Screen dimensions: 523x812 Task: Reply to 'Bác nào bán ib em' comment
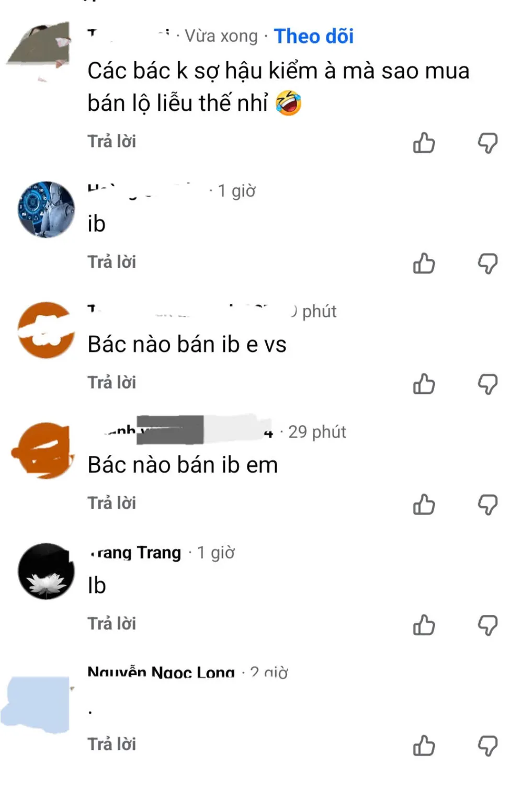click(111, 503)
